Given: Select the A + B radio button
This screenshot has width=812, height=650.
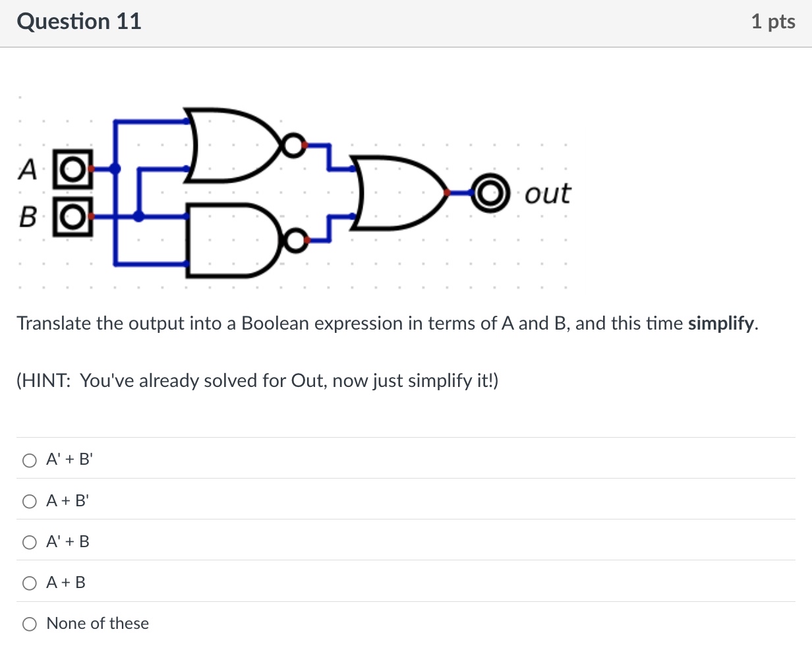Looking at the screenshot, I should coord(29,583).
